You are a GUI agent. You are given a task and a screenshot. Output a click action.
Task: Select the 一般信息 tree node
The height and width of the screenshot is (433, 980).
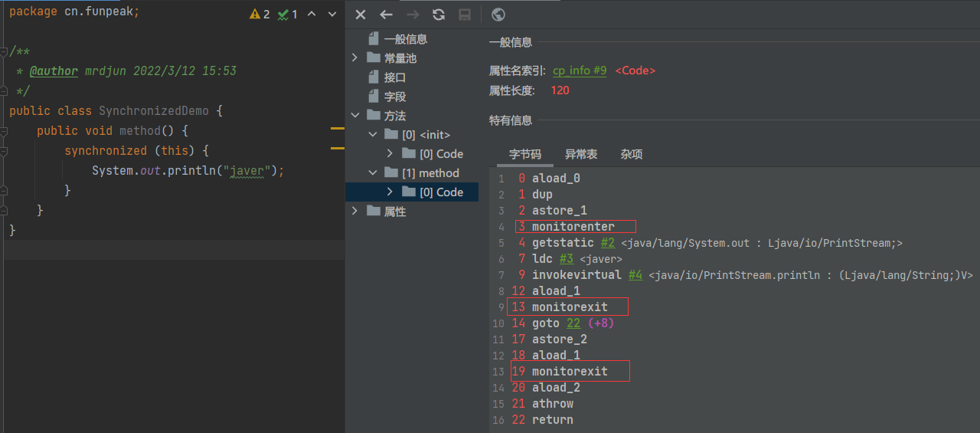(x=406, y=39)
